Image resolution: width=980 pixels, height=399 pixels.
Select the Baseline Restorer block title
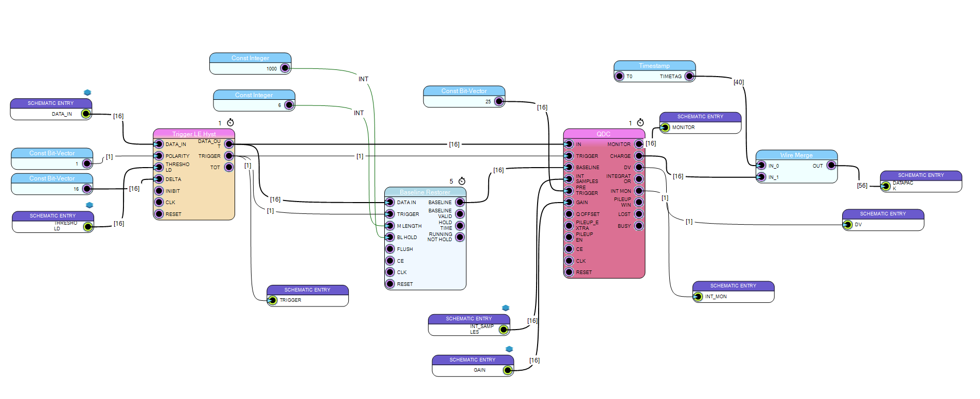click(425, 192)
